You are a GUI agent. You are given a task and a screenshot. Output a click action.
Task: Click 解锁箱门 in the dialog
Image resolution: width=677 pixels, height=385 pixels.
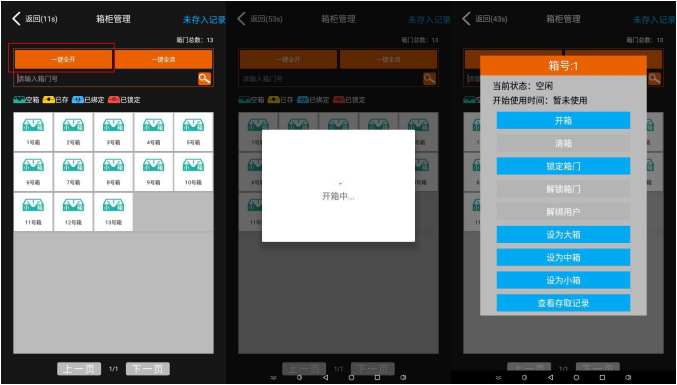563,189
